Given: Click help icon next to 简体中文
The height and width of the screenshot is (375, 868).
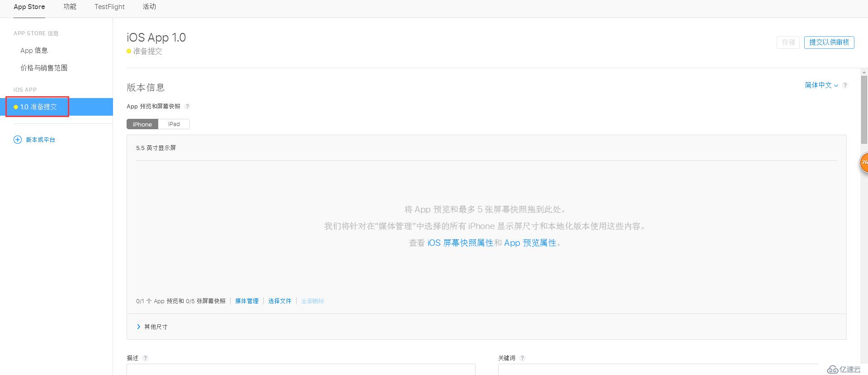Looking at the screenshot, I should pos(845,85).
